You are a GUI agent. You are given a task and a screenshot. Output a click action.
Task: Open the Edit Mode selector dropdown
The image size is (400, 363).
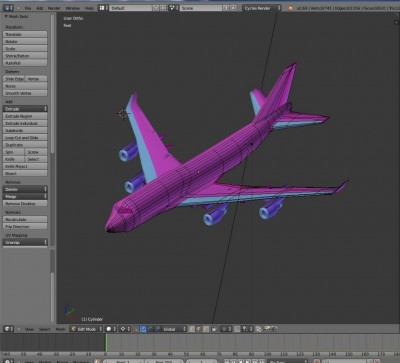click(x=86, y=329)
